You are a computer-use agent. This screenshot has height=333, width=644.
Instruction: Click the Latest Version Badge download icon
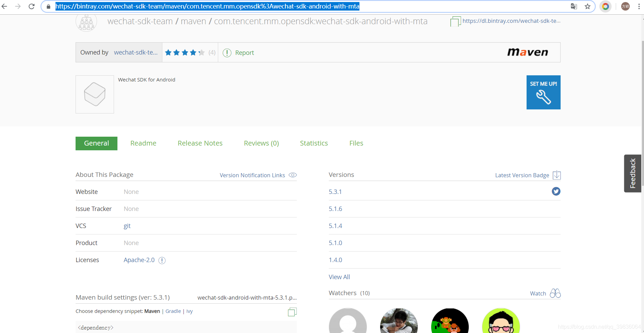click(557, 175)
